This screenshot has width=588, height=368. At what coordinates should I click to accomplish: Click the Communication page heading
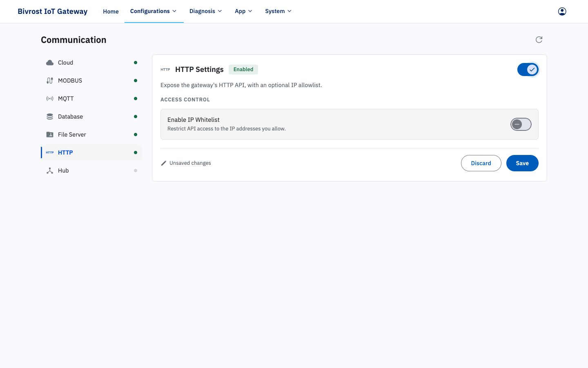pyautogui.click(x=73, y=40)
